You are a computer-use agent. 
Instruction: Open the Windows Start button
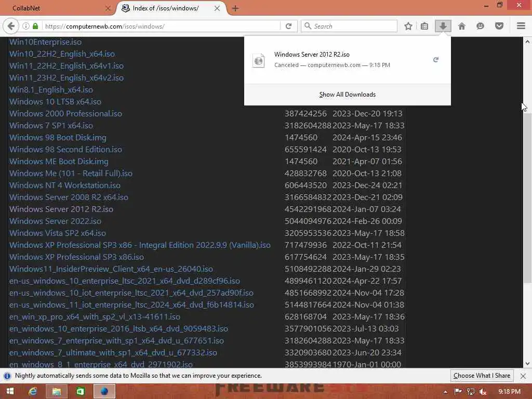pos(10,391)
